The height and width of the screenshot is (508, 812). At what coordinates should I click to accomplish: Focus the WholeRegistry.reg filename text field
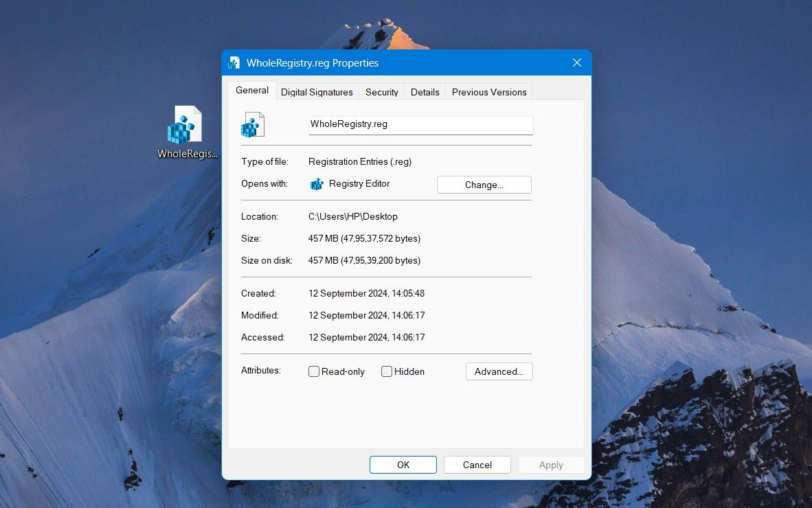click(x=420, y=125)
